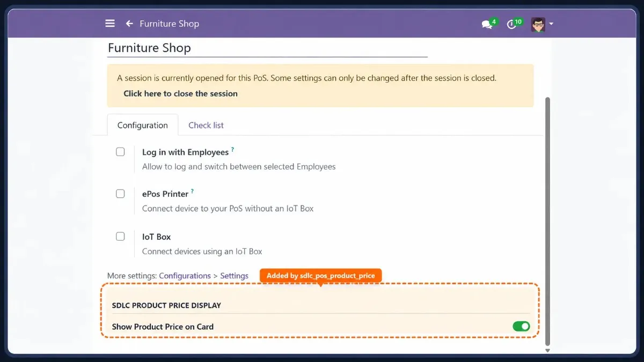Image resolution: width=644 pixels, height=362 pixels.
Task: Expand the user menu caret
Action: pos(551,24)
